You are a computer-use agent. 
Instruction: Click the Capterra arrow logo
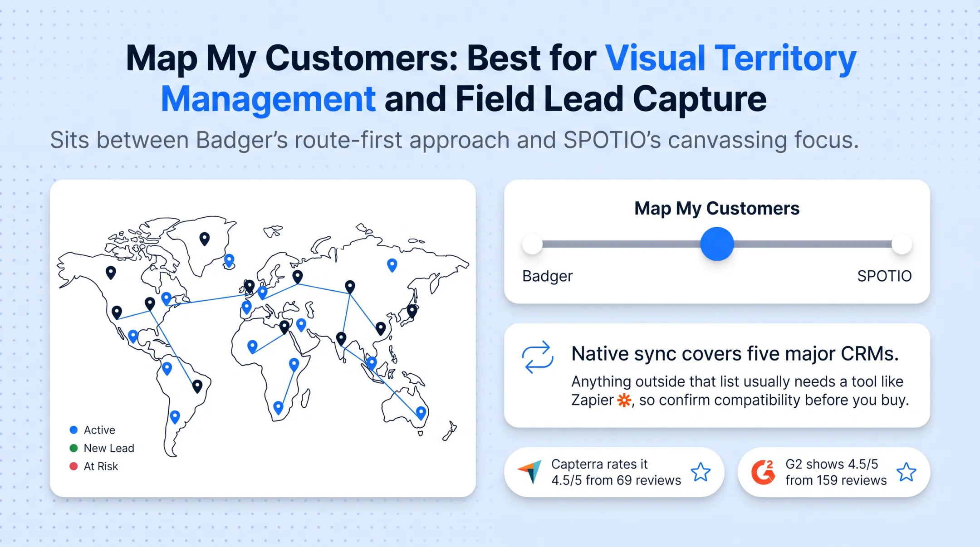click(530, 472)
